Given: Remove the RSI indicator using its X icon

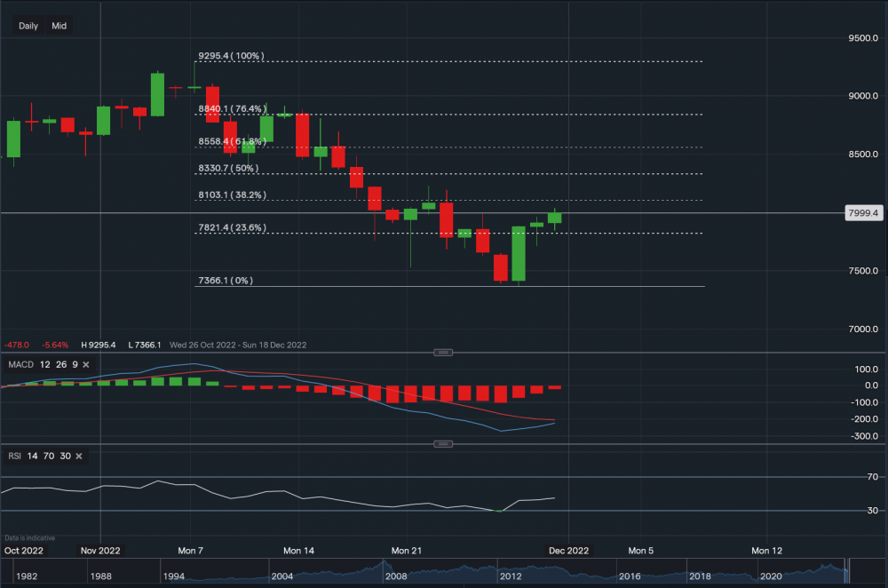Looking at the screenshot, I should pos(78,456).
